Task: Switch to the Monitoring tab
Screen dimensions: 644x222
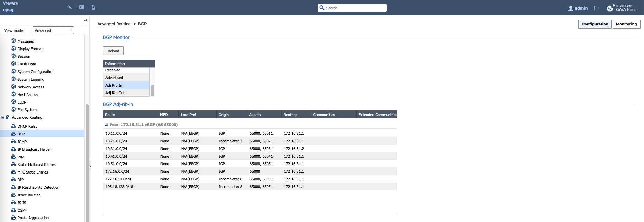Action: (626, 24)
